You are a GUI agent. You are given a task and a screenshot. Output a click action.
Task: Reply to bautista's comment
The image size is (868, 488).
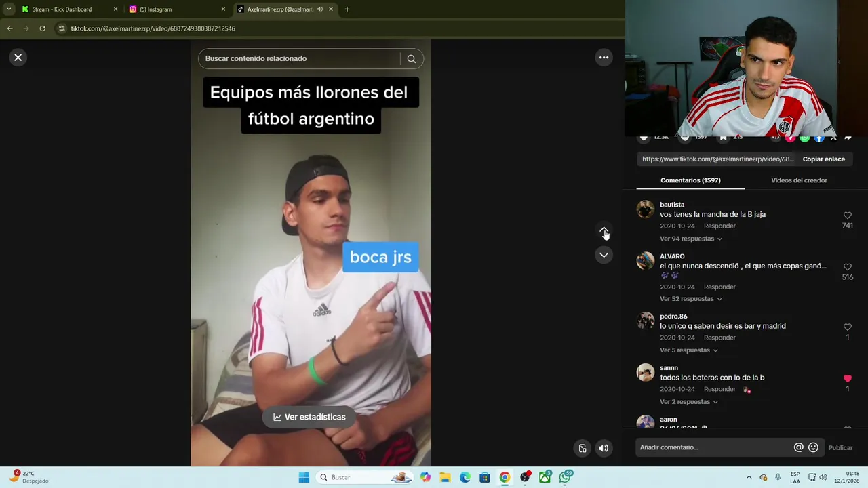coord(719,226)
